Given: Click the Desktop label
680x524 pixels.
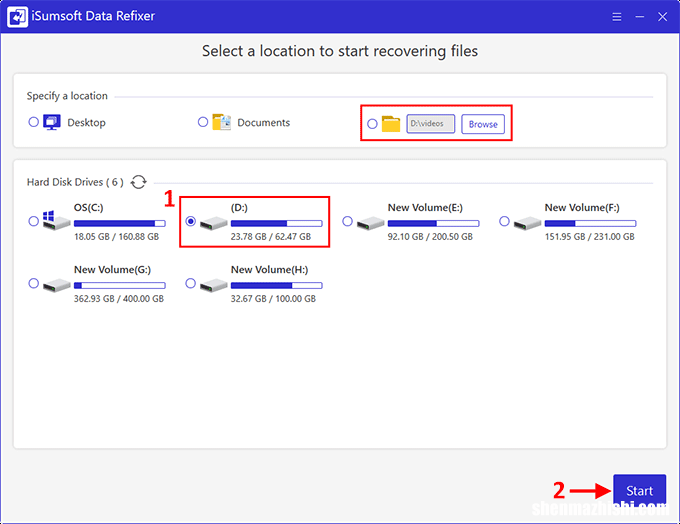Looking at the screenshot, I should pyautogui.click(x=86, y=123).
